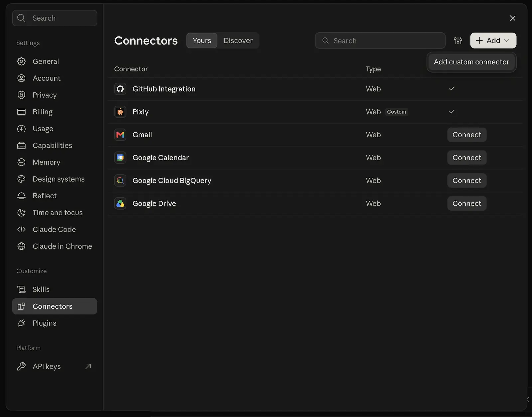Choose Add custom connector
Viewport: 532px width, 417px height.
tap(471, 62)
